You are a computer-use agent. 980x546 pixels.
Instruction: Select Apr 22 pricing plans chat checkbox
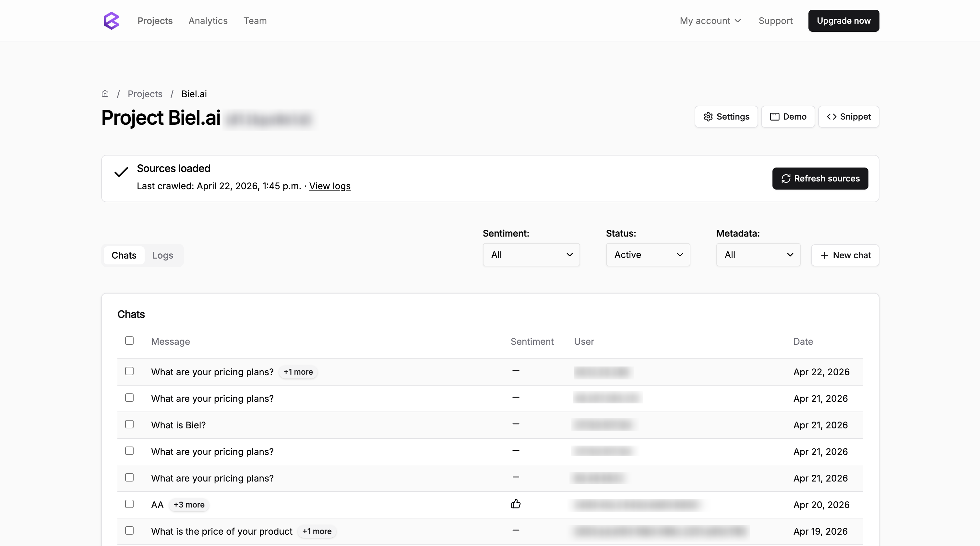(x=129, y=371)
